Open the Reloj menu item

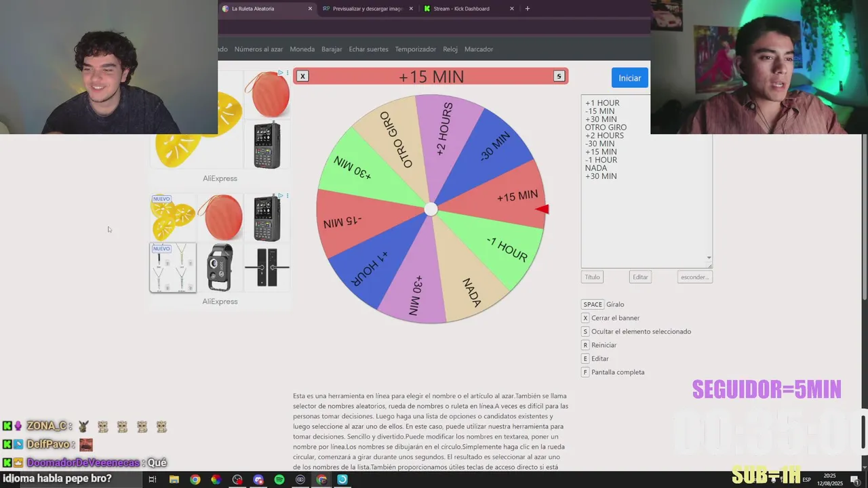[x=450, y=49]
